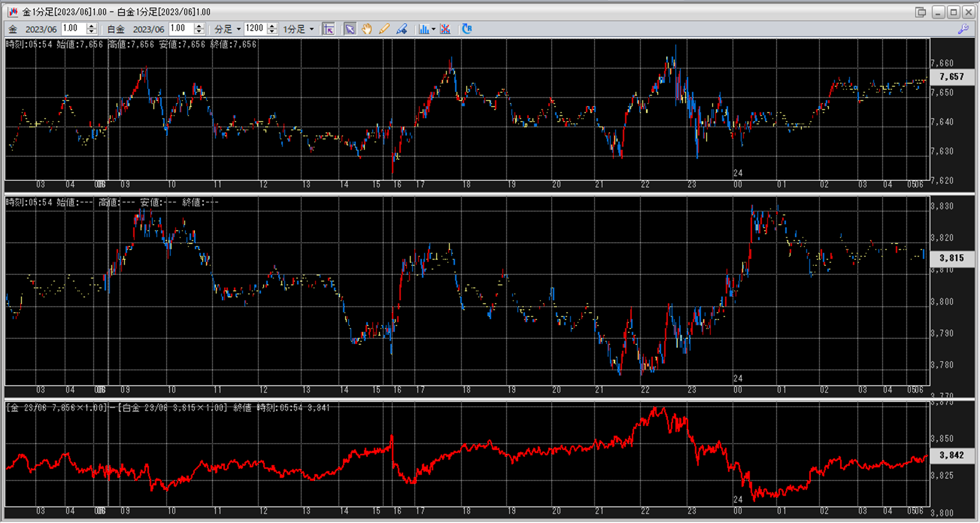
Task: Decrease the 白金 multiplier value
Action: coord(199,32)
